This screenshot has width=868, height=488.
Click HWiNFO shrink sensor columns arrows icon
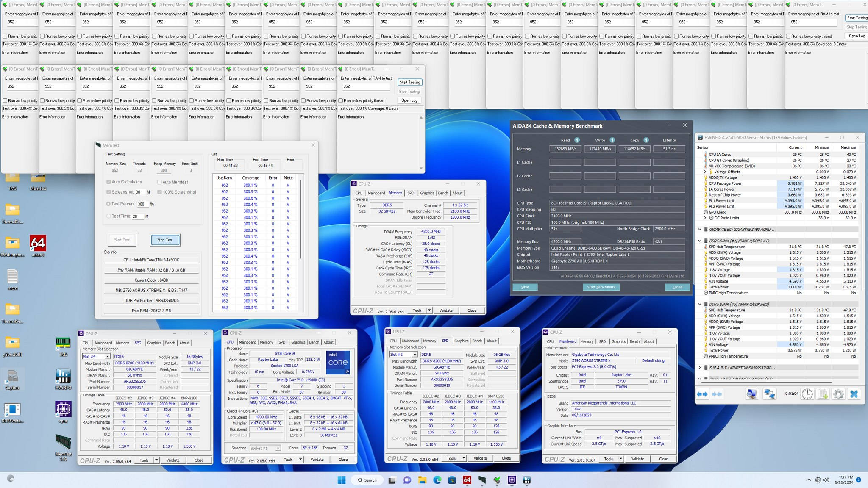[x=717, y=394]
